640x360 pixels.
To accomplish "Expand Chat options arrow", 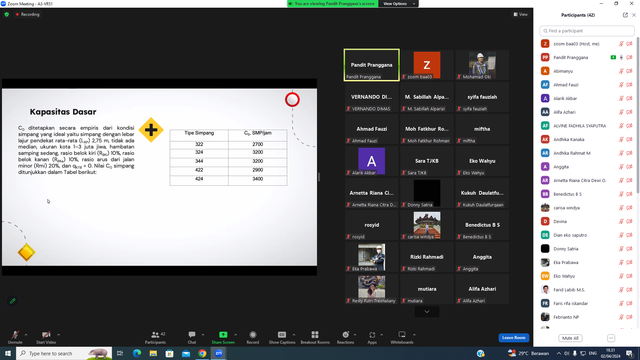I will (x=203, y=335).
